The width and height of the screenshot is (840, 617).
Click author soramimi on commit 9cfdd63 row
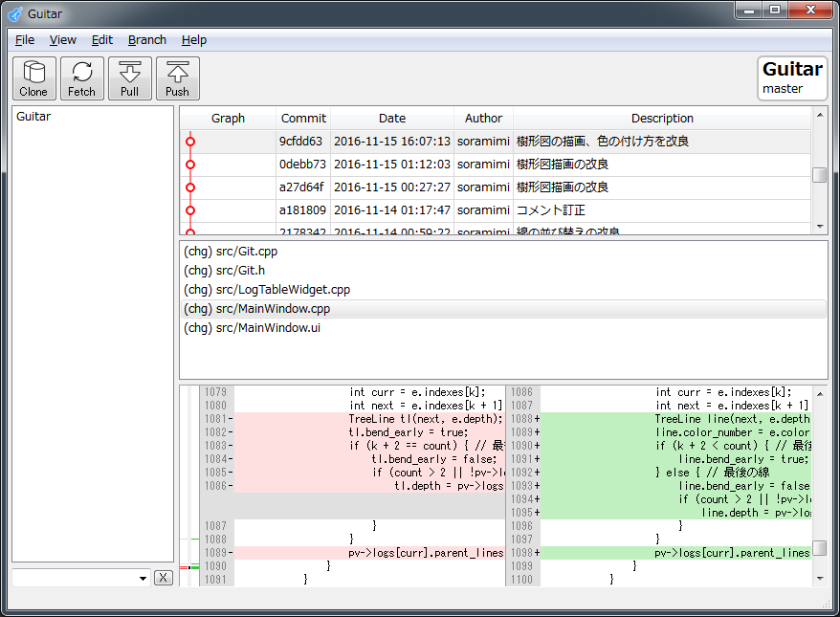click(x=483, y=142)
